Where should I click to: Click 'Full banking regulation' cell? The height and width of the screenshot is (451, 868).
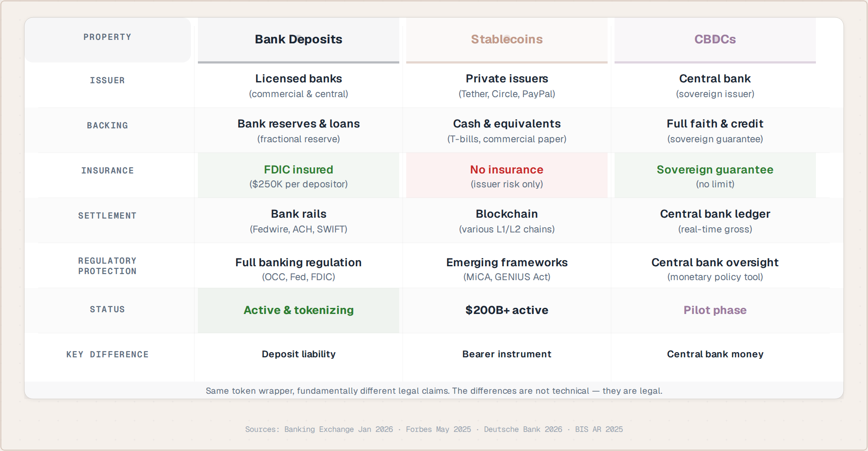tap(299, 262)
